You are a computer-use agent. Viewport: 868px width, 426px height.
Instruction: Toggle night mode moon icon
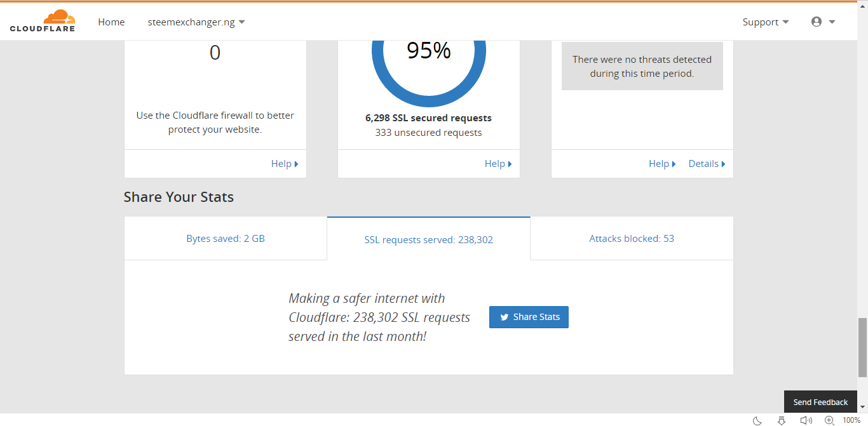tap(757, 420)
